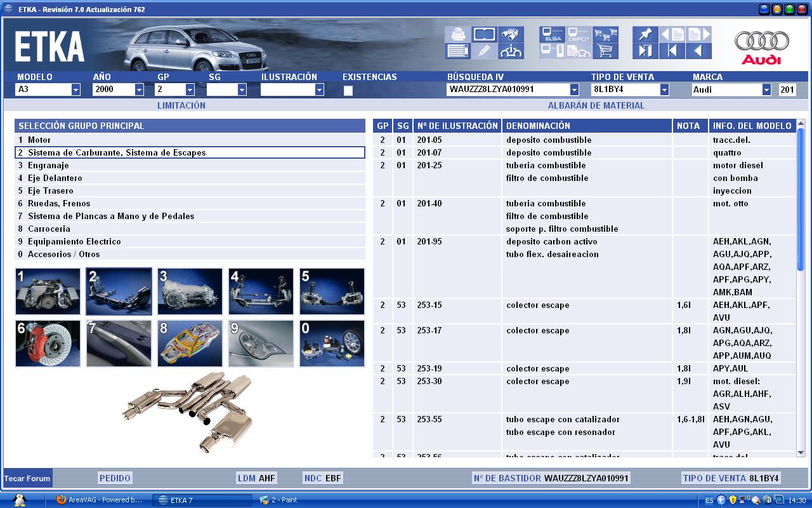Click thumbnail 6 brake disc image

coord(48,344)
